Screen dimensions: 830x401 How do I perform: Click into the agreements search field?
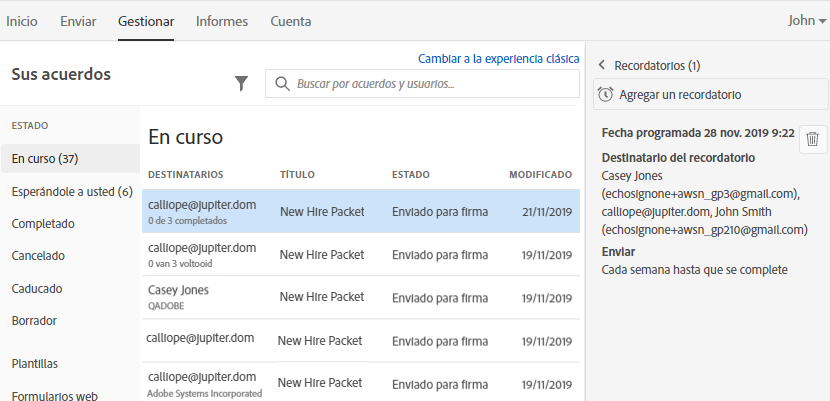point(430,84)
